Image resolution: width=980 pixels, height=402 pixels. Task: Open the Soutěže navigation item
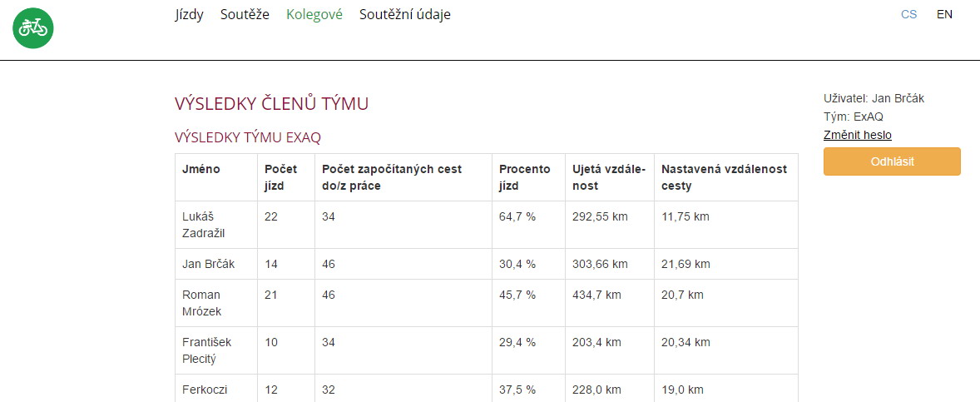(245, 14)
